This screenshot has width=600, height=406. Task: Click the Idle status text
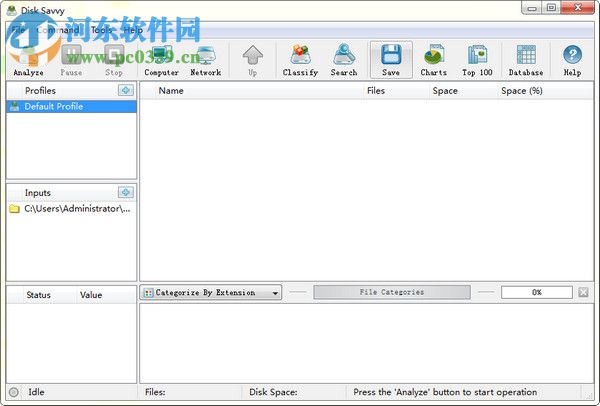pyautogui.click(x=36, y=392)
